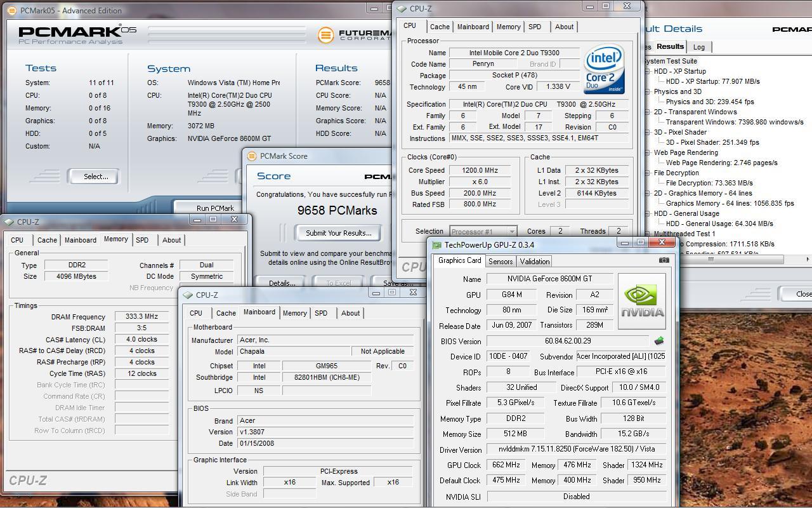Open the Validation tab in GPU-Z
This screenshot has height=508, width=812.
click(x=534, y=261)
